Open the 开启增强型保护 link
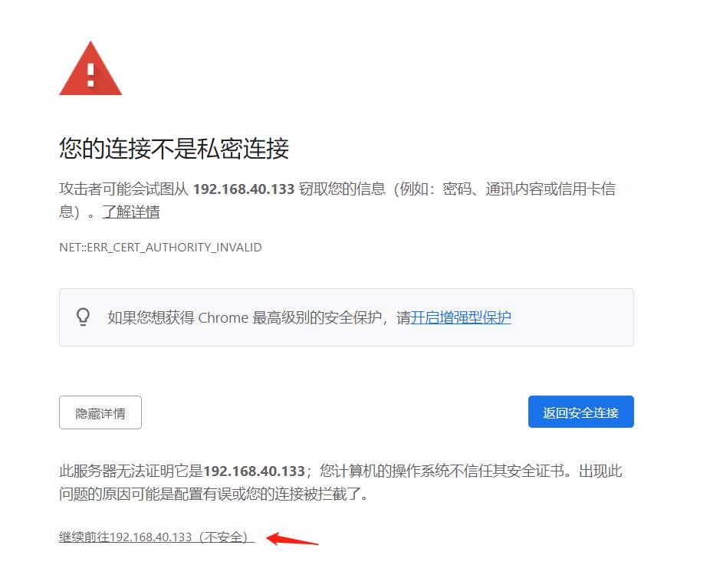This screenshot has width=723, height=588. click(461, 317)
